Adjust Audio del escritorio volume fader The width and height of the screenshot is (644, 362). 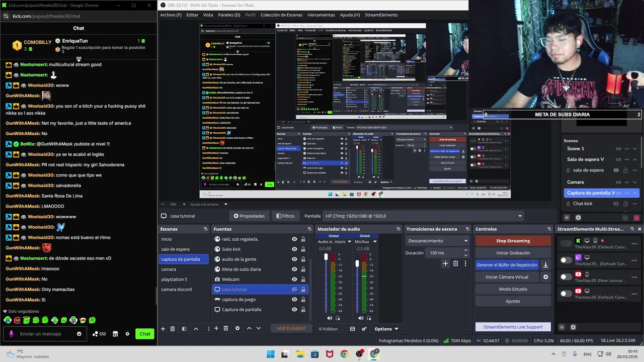[x=326, y=257]
